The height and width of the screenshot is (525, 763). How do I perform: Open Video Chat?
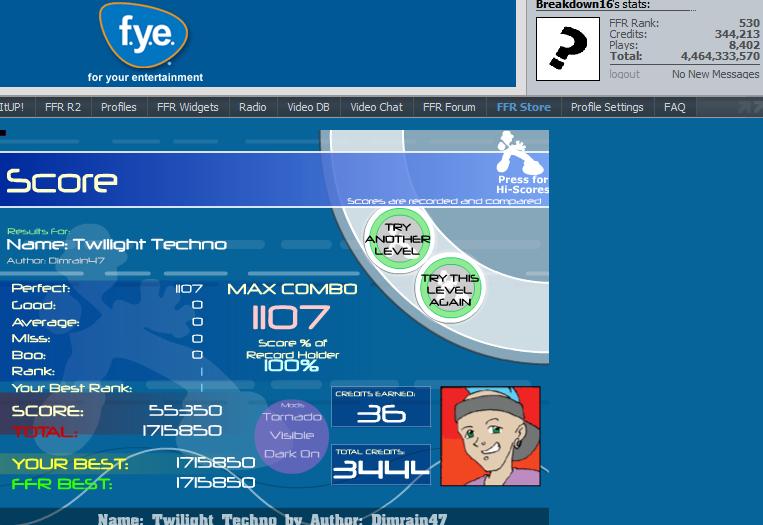click(x=377, y=107)
